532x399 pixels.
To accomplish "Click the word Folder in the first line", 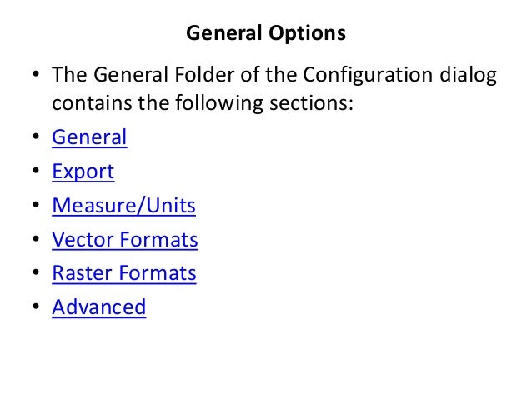I will pos(204,75).
